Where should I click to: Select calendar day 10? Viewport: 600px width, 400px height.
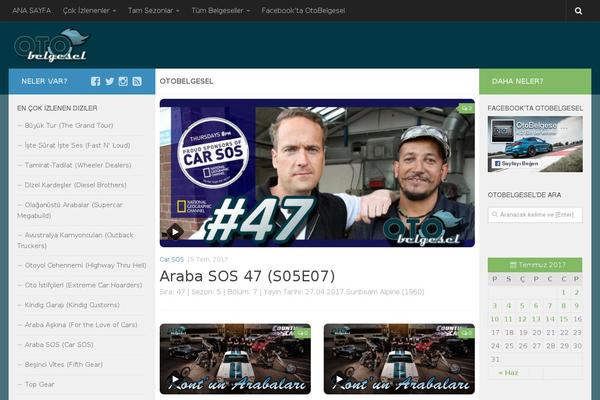point(494,319)
